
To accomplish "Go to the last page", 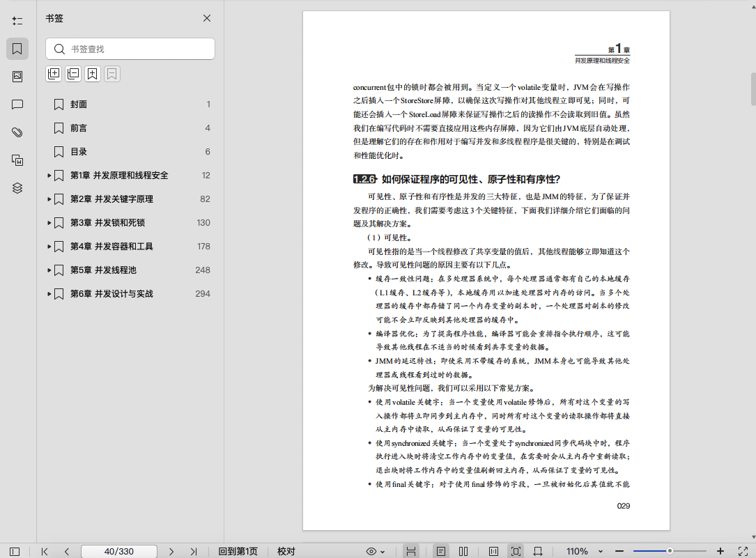I will click(x=193, y=551).
